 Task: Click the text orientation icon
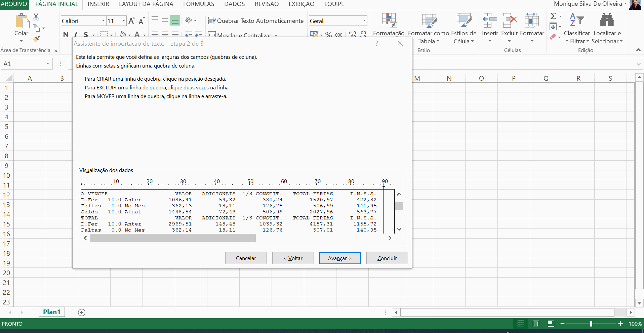coord(189,20)
